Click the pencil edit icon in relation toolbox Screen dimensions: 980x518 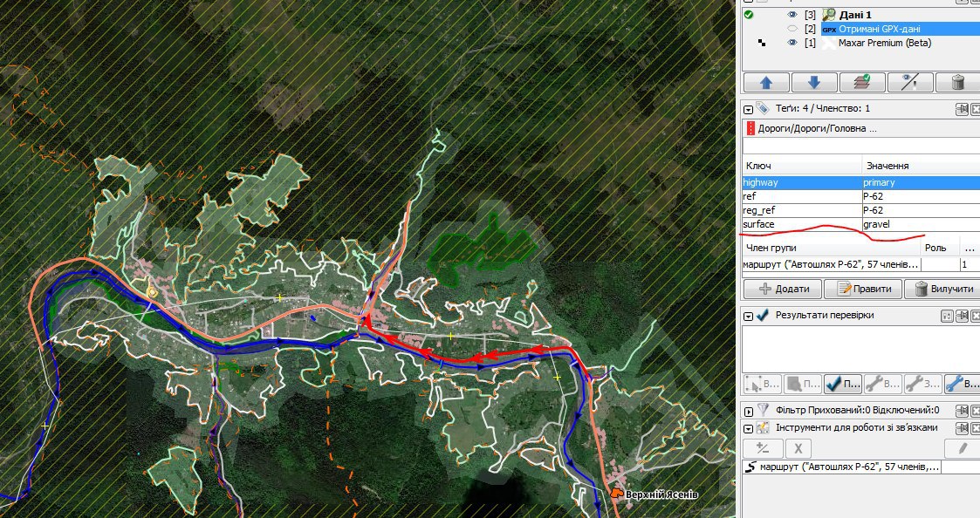[963, 448]
